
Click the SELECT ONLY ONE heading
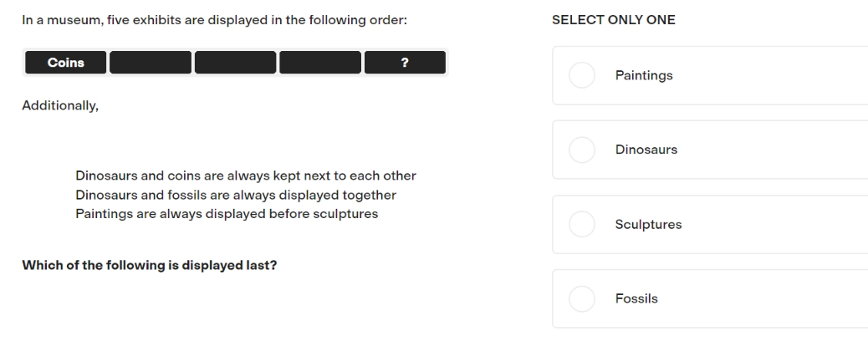click(613, 20)
